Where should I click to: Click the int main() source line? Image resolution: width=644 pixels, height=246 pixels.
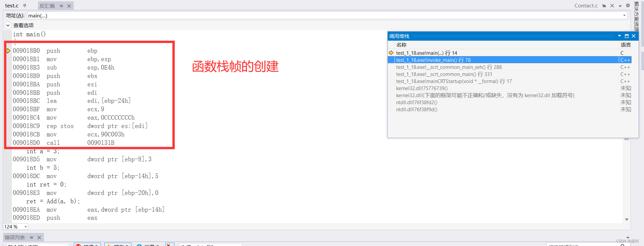29,34
